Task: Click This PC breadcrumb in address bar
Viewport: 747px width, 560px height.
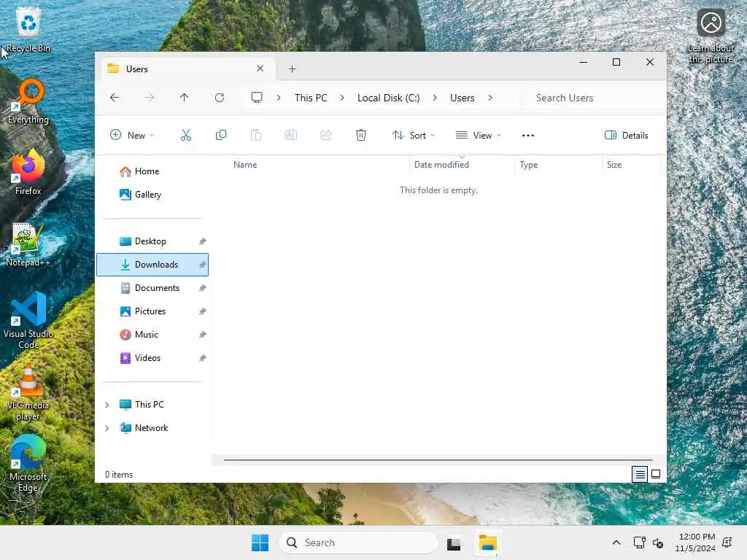Action: tap(311, 98)
